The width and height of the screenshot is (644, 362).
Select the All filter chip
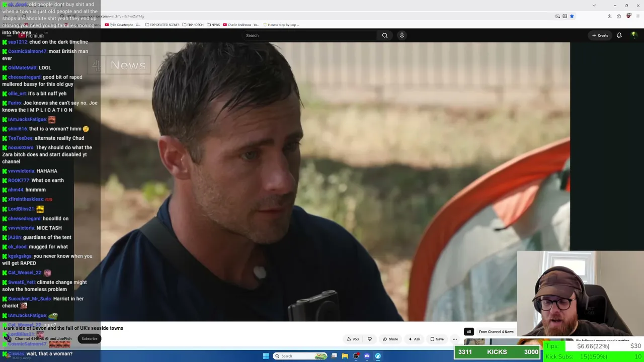[468, 332]
